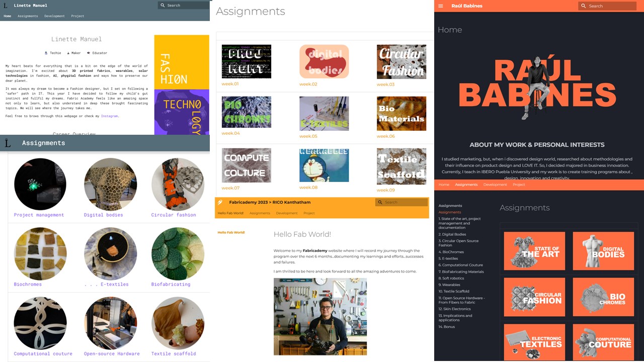The width and height of the screenshot is (644, 362).
Task: Select '8. Soft robotics' in Raúl's sidebar
Action: pos(451,278)
